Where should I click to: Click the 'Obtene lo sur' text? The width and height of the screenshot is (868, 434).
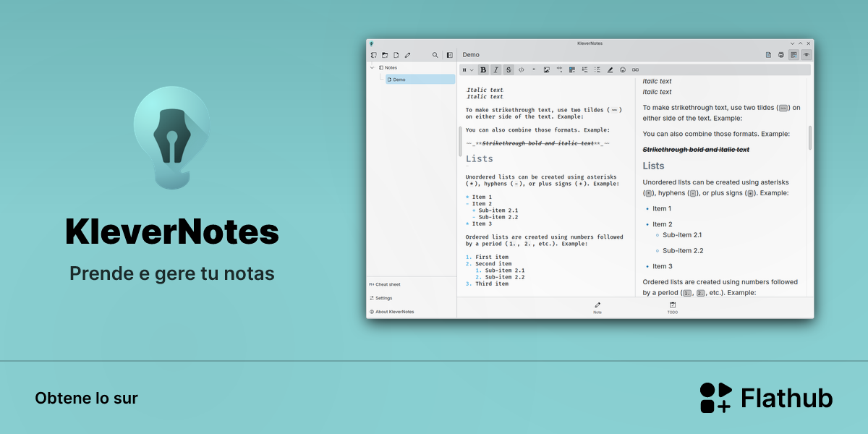click(86, 398)
